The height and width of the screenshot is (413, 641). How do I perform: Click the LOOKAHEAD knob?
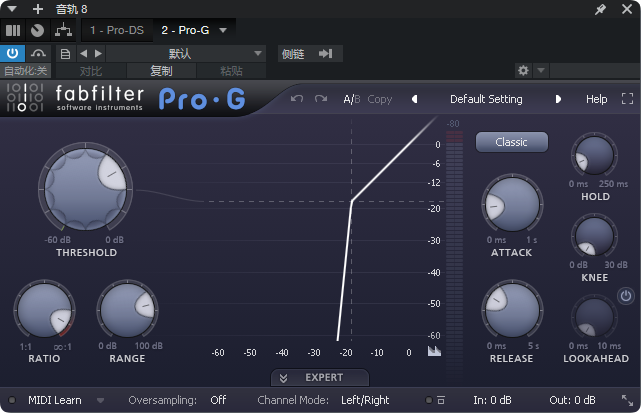pyautogui.click(x=594, y=317)
